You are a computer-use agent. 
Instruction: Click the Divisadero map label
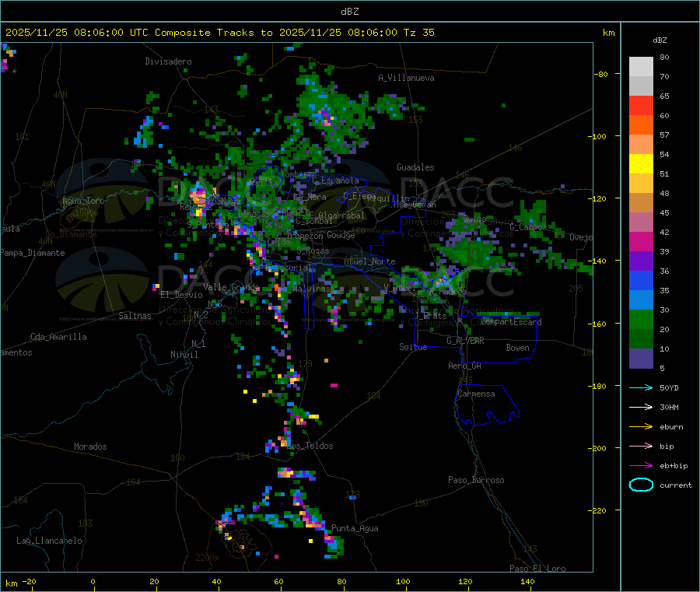coord(168,61)
